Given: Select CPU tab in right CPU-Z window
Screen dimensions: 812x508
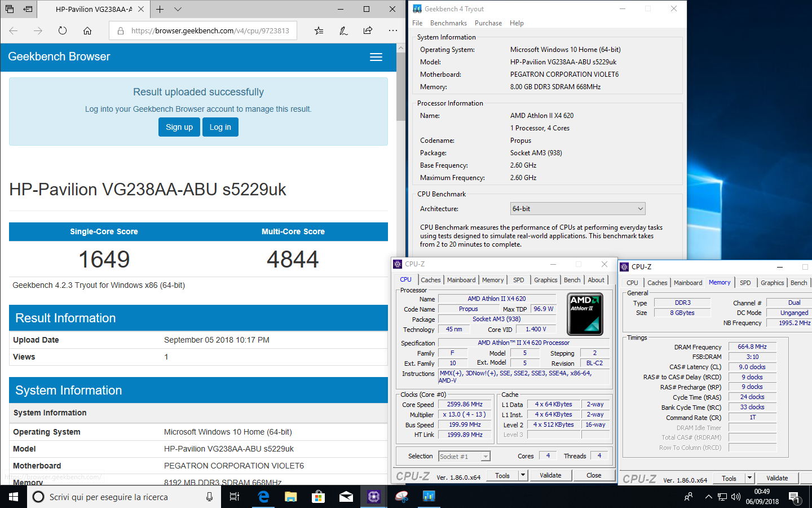Looking at the screenshot, I should [x=633, y=283].
